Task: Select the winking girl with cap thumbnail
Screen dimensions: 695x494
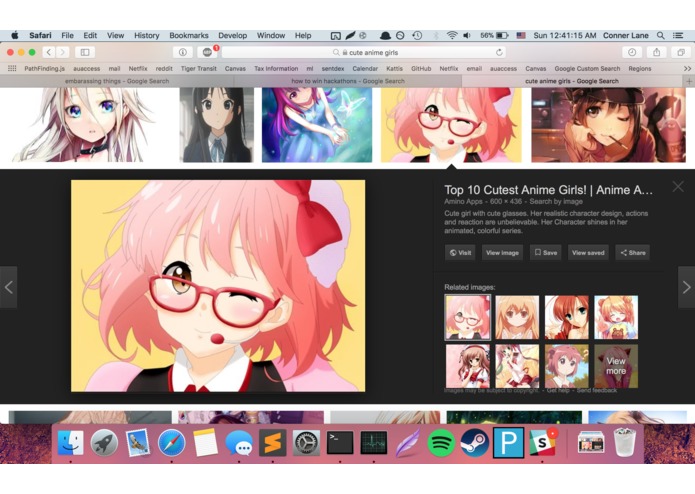Action: point(608,124)
